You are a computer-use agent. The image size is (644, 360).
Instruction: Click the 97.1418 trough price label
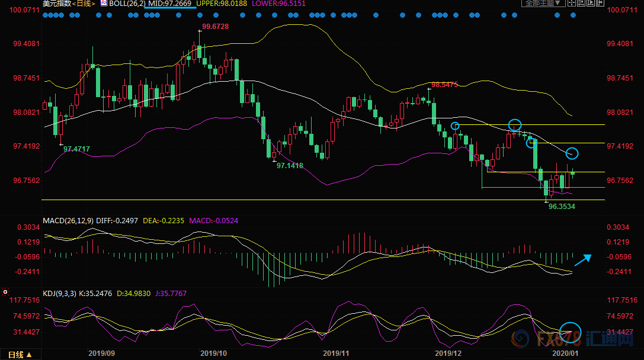click(x=290, y=166)
